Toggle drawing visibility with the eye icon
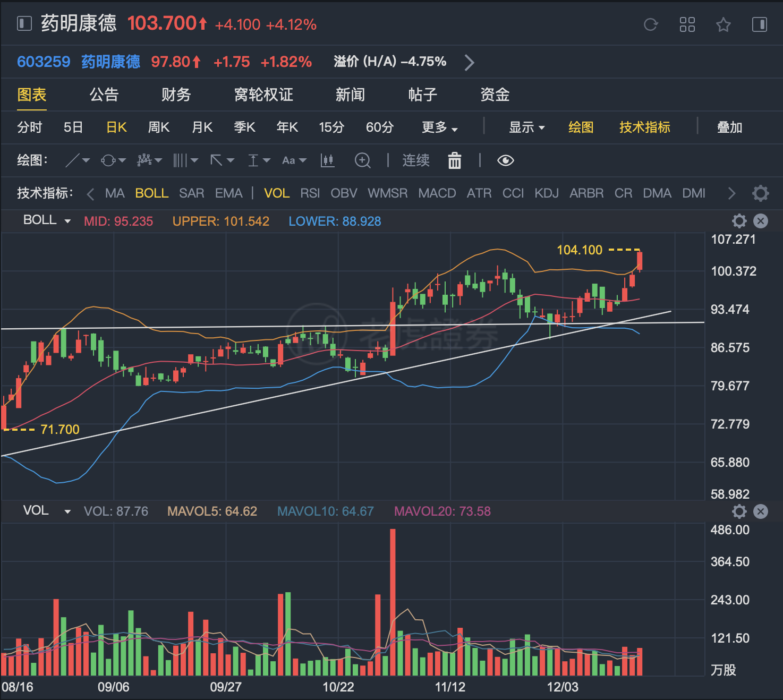This screenshot has width=783, height=700. click(x=506, y=160)
